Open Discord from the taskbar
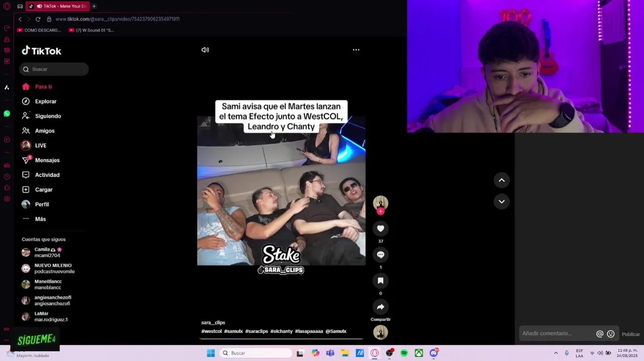The height and width of the screenshot is (361, 644). click(434, 353)
